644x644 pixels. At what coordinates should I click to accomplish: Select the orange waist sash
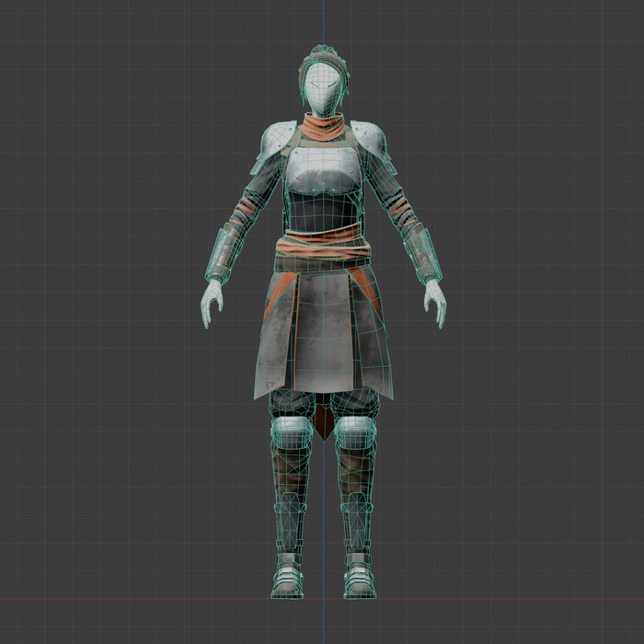[322, 245]
